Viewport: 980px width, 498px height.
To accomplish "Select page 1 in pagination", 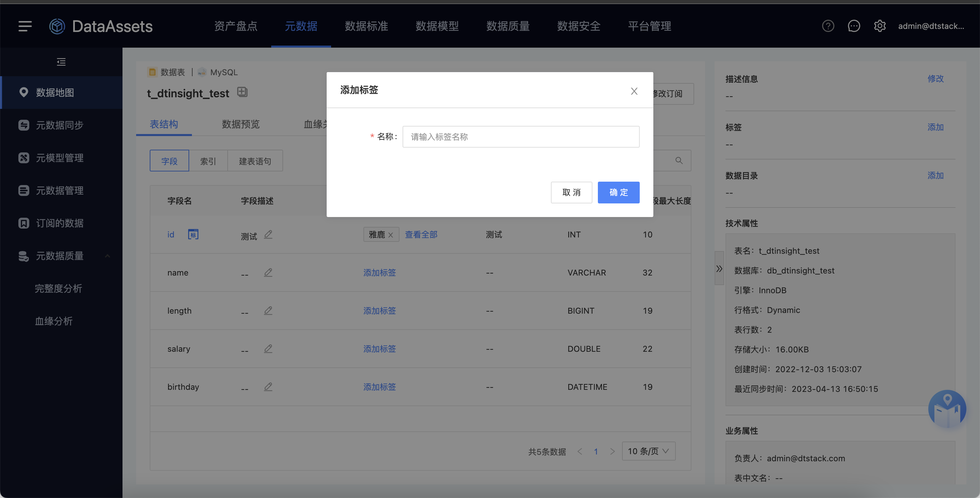I will (596, 451).
